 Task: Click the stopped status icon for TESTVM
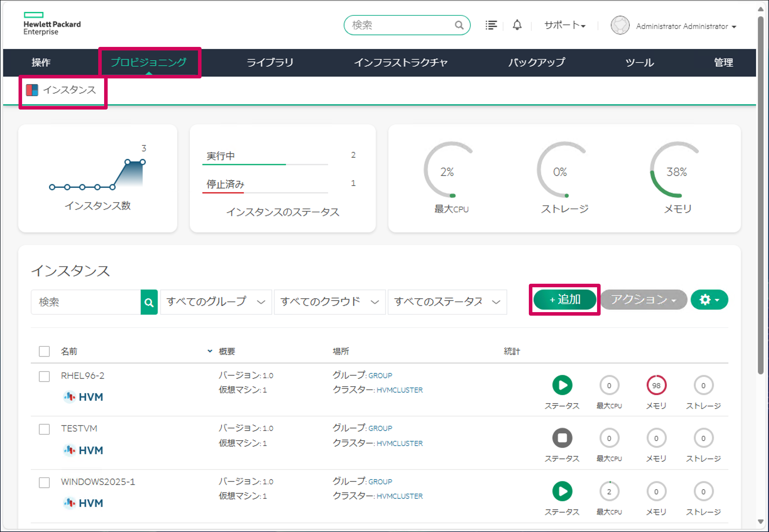pyautogui.click(x=562, y=438)
